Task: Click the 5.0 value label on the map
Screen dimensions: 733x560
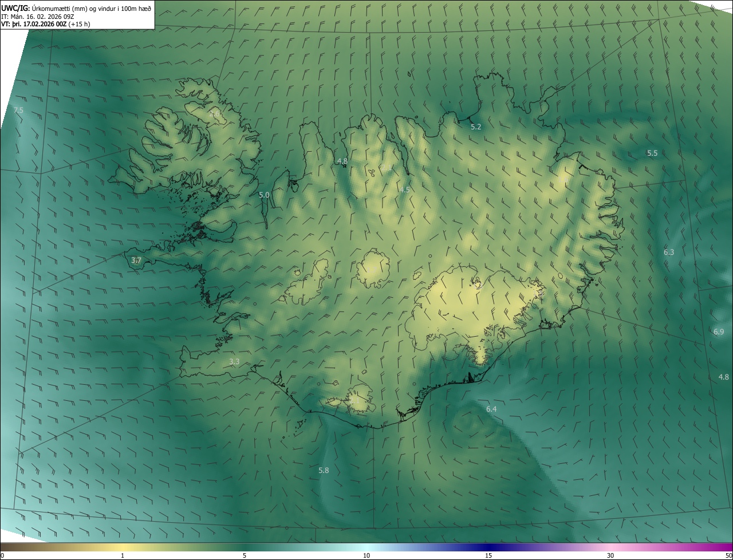Action: click(264, 195)
